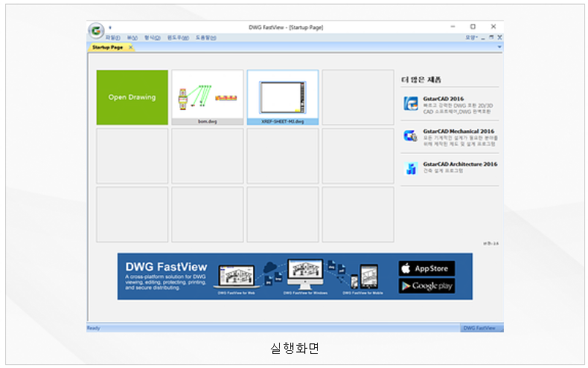Open the bom.dwg recent drawing thumbnail
Viewport: 588px width, 368px height.
point(208,97)
